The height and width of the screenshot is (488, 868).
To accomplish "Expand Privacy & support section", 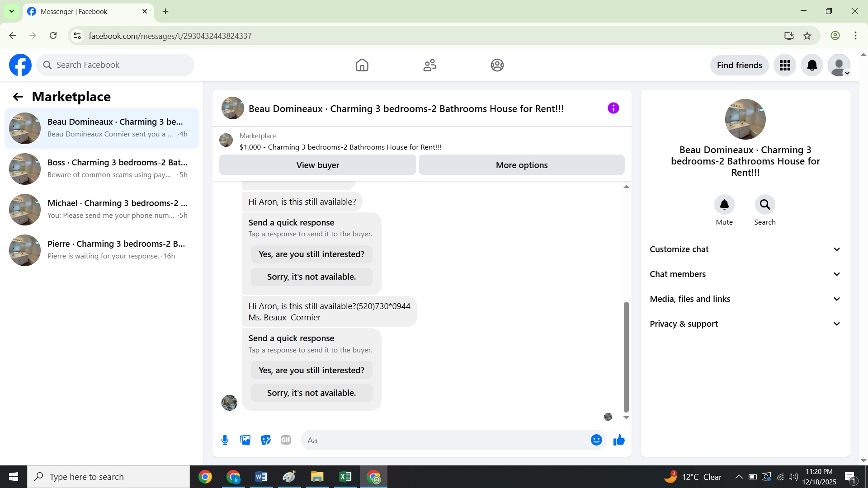I will 745,324.
